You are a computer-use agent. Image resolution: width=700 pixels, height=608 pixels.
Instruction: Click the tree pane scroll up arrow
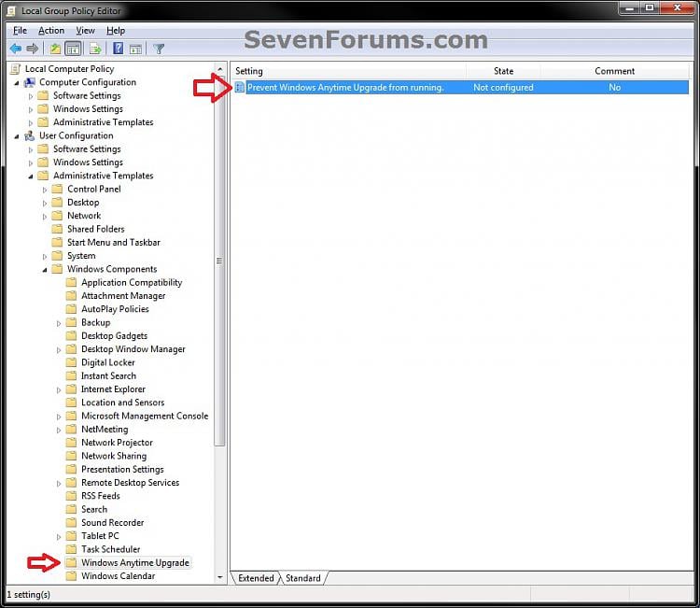pos(219,68)
